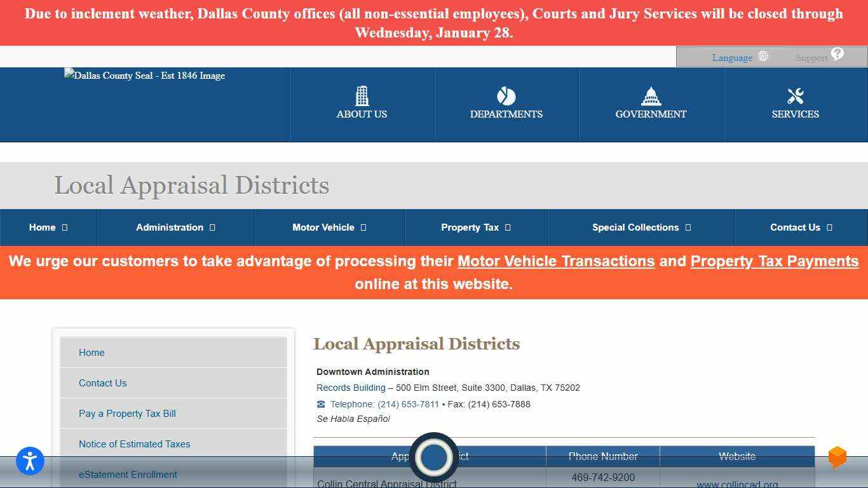This screenshot has height=488, width=868.
Task: Open Government via the capitol icon
Action: pyautogui.click(x=651, y=96)
